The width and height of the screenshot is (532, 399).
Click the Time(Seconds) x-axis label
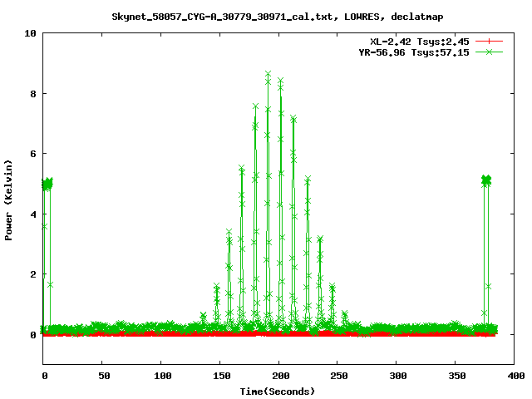(x=277, y=392)
